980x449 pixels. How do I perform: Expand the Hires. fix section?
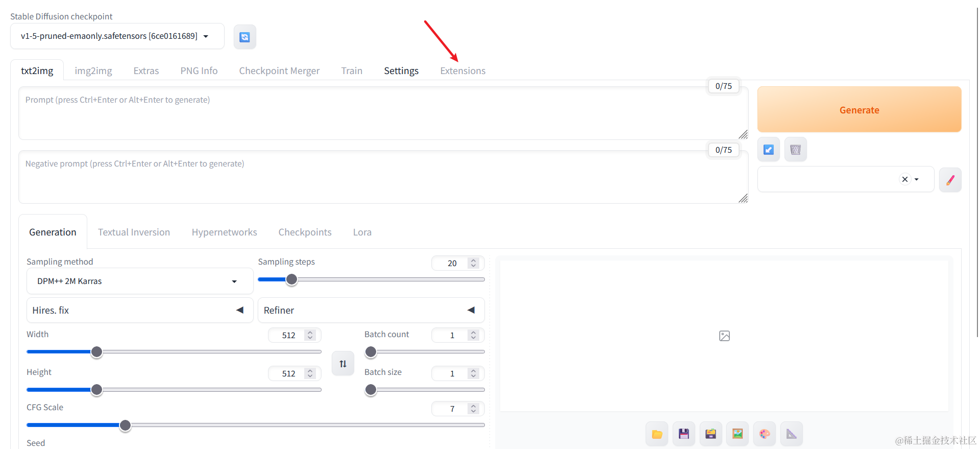pyautogui.click(x=140, y=310)
